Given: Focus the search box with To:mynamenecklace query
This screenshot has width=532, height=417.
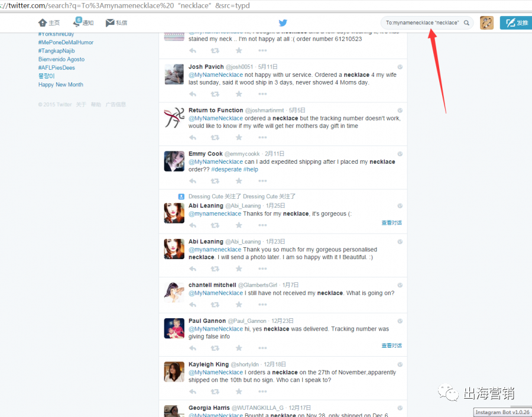Looking at the screenshot, I should point(427,22).
